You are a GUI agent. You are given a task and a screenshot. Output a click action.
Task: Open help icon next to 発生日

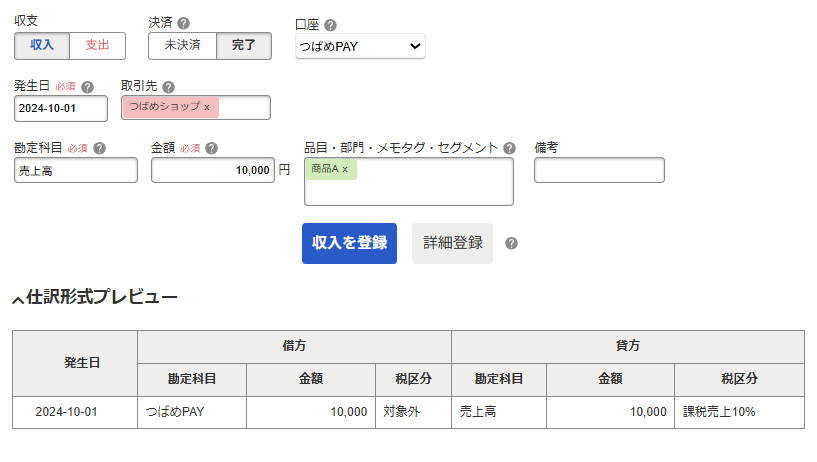click(87, 87)
